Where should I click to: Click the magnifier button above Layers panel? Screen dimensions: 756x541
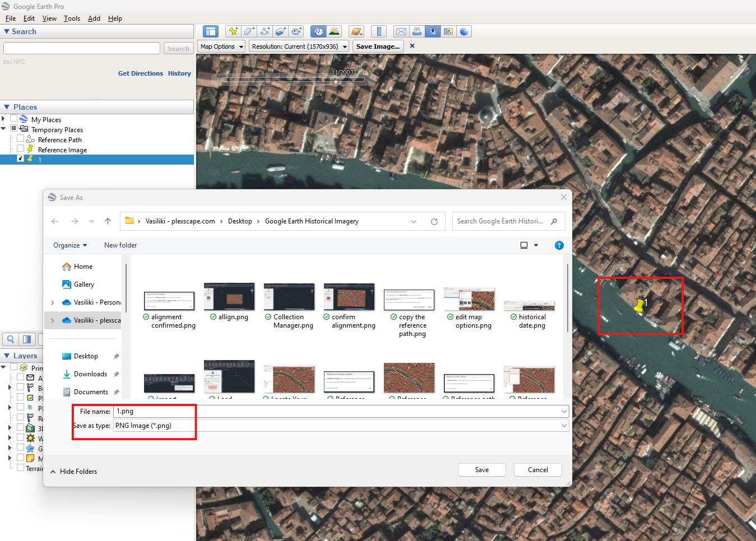(11, 339)
